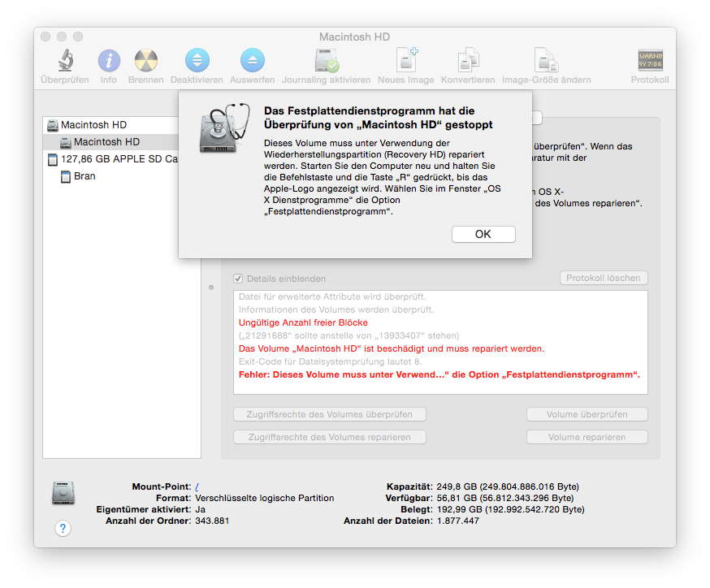Click the Konvertieren toolbar icon
Viewport: 710px width, 588px height.
[468, 60]
